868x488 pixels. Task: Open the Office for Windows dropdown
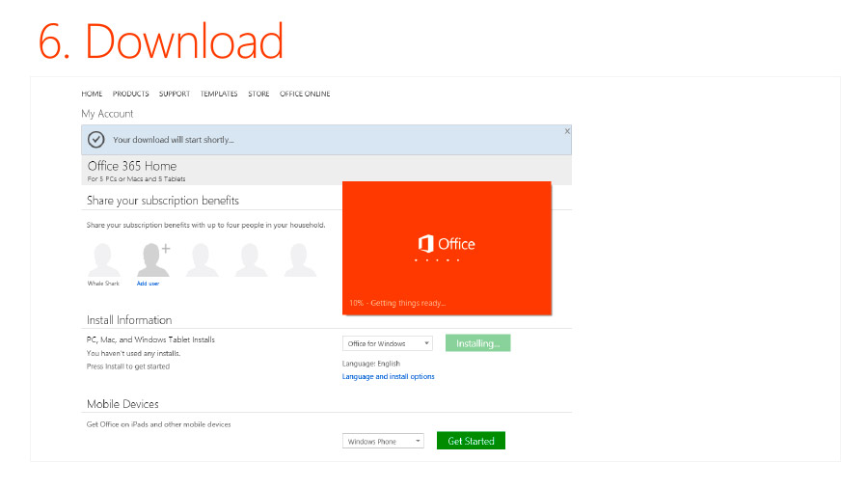tap(387, 343)
